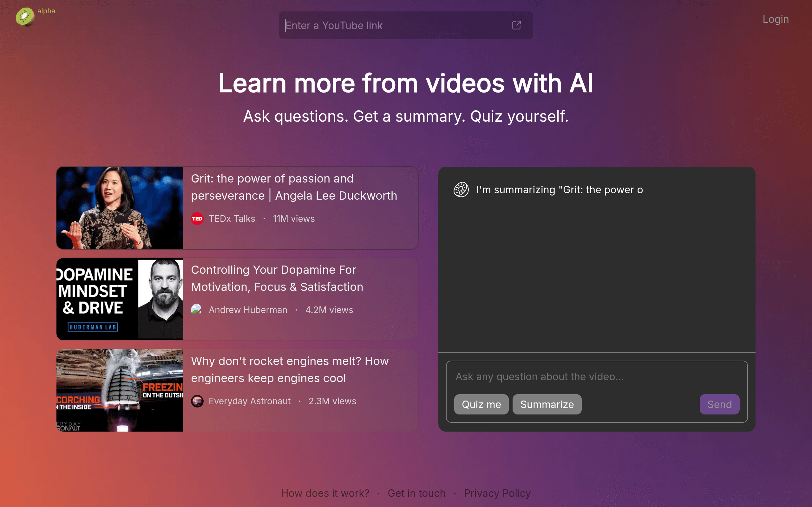812x507 pixels.
Task: Focus the Ask any question input box
Action: tap(597, 376)
